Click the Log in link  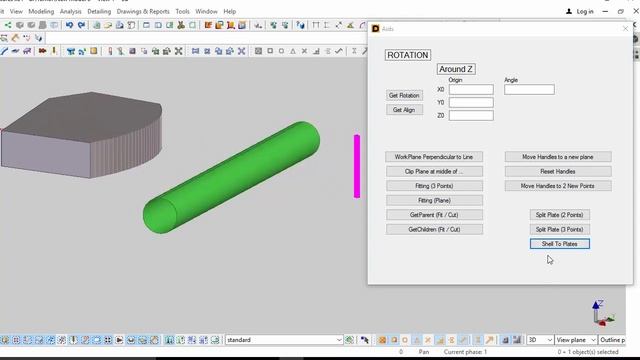[580, 11]
